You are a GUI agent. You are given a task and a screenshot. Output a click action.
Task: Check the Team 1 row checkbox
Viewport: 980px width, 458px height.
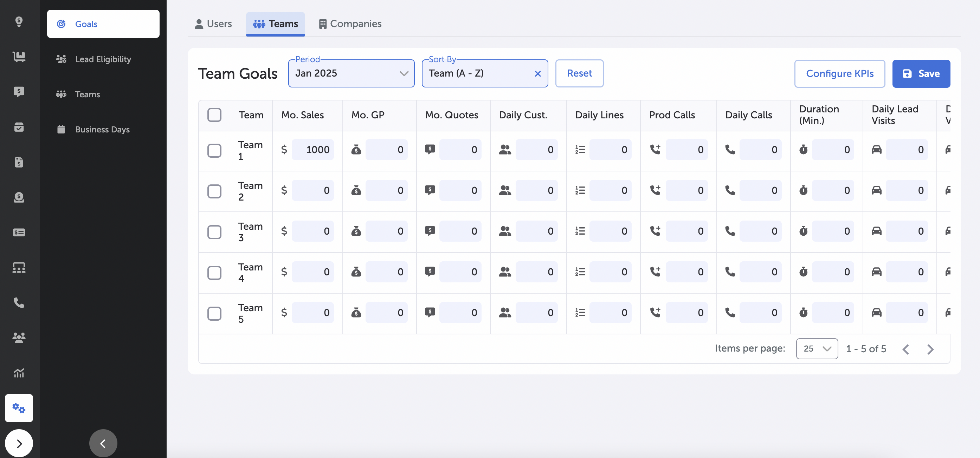coord(214,151)
